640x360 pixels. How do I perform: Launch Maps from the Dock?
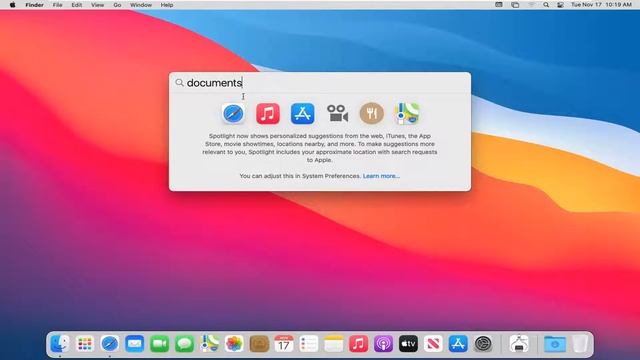(209, 344)
